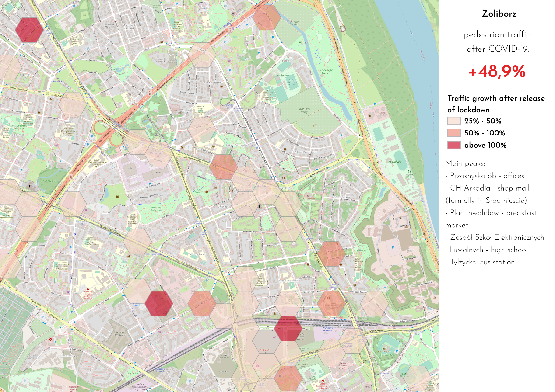555x392 pixels.
Task: Click the dark red hexagon in top-left corner
Action: [29, 30]
